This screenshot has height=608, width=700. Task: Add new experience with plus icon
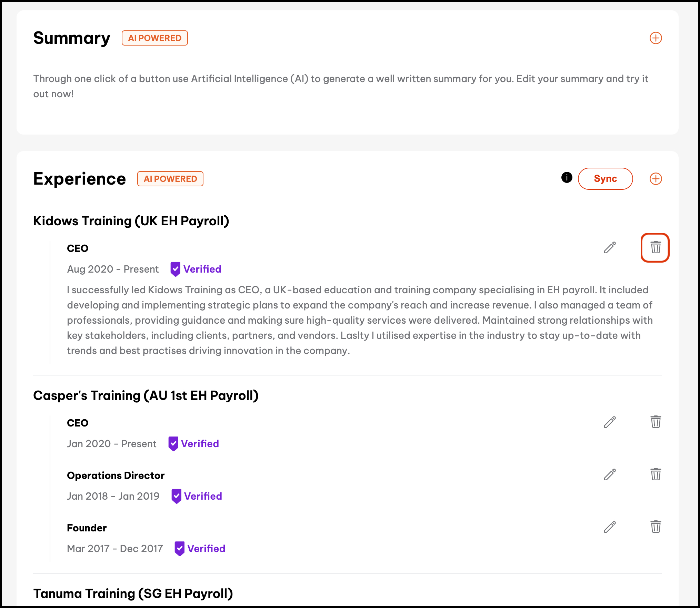pos(656,179)
